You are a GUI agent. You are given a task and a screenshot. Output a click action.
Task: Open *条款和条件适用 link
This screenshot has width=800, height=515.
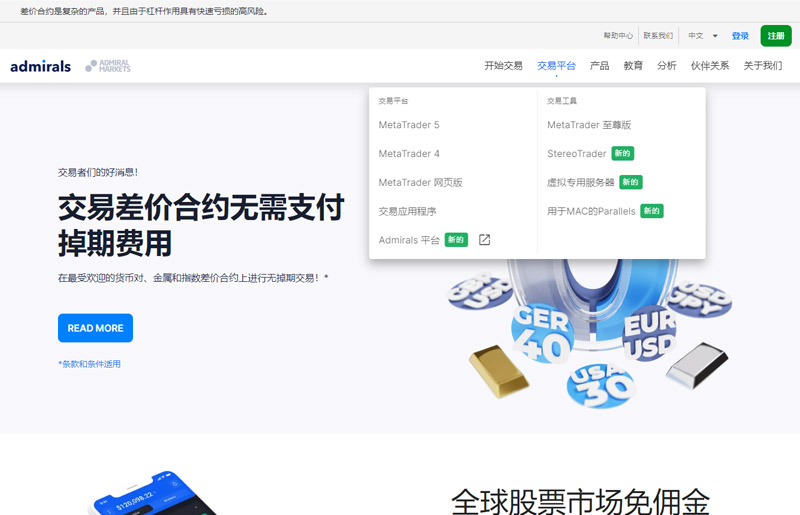point(89,364)
